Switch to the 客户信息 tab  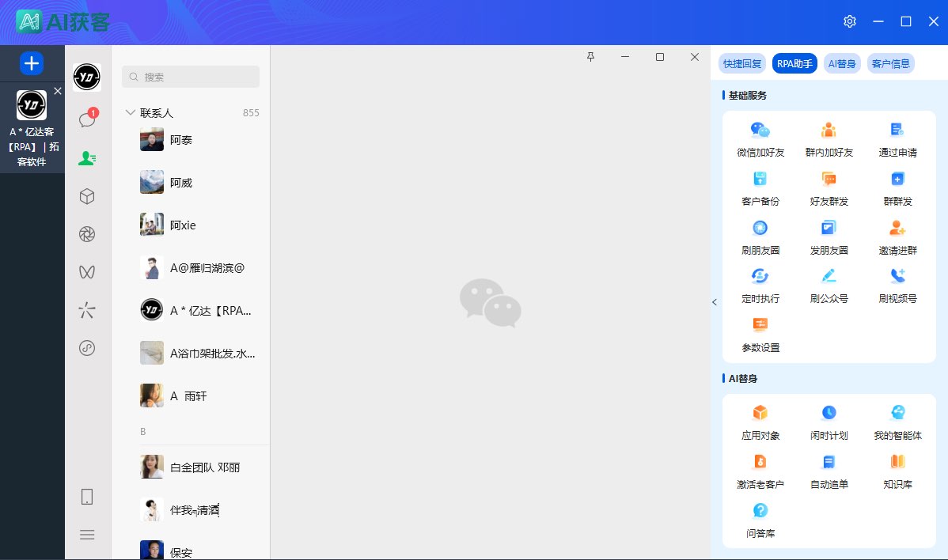890,64
